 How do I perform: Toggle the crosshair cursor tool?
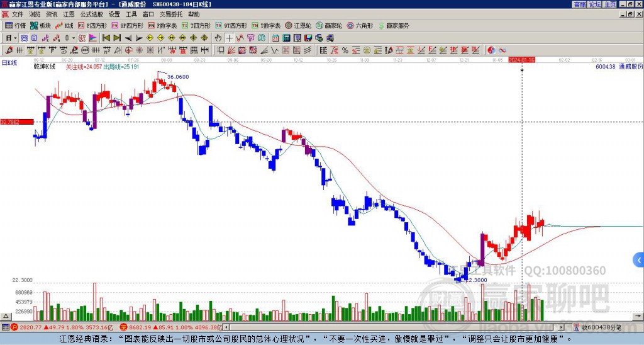229,38
